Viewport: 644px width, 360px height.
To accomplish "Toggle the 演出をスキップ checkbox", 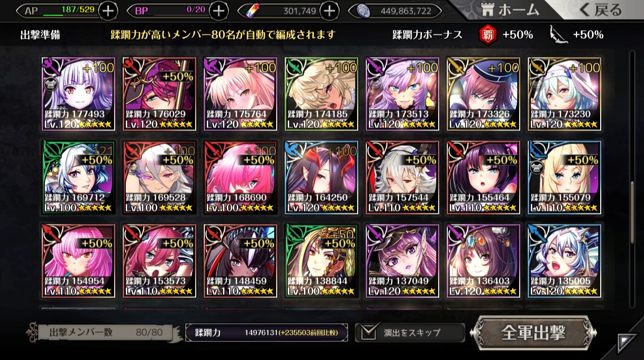I will click(370, 332).
